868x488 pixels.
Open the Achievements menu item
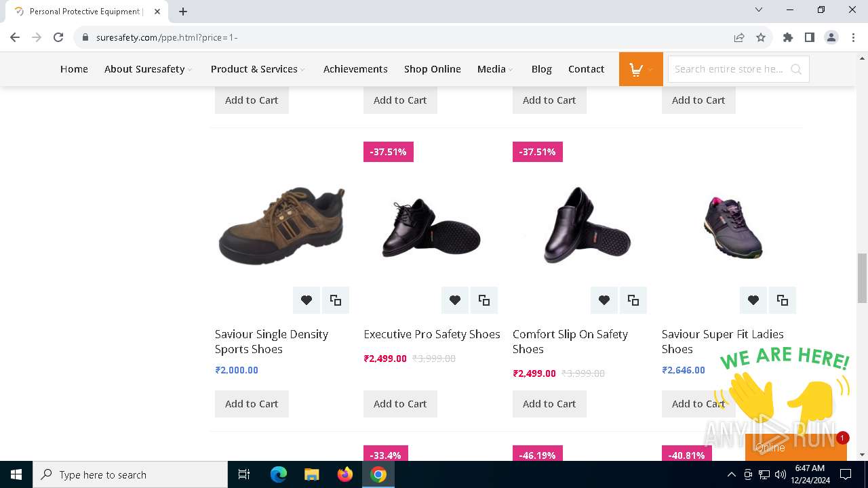(355, 69)
